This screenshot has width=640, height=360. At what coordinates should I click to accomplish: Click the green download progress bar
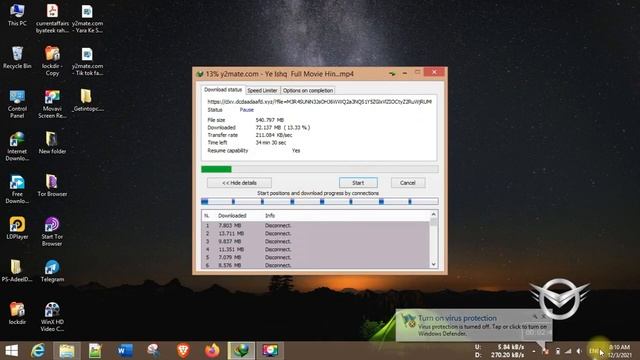[320, 169]
